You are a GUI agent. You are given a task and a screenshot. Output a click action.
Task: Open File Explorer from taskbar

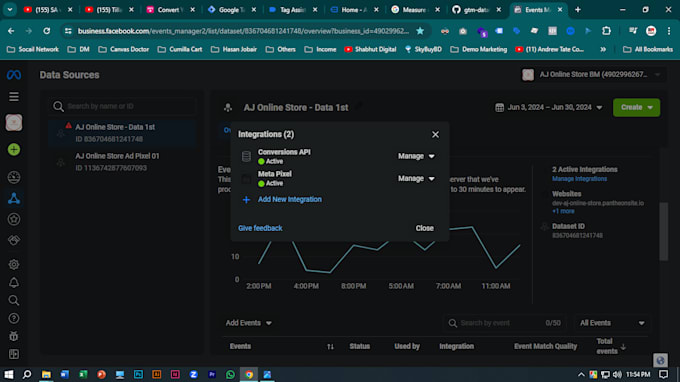pos(46,375)
